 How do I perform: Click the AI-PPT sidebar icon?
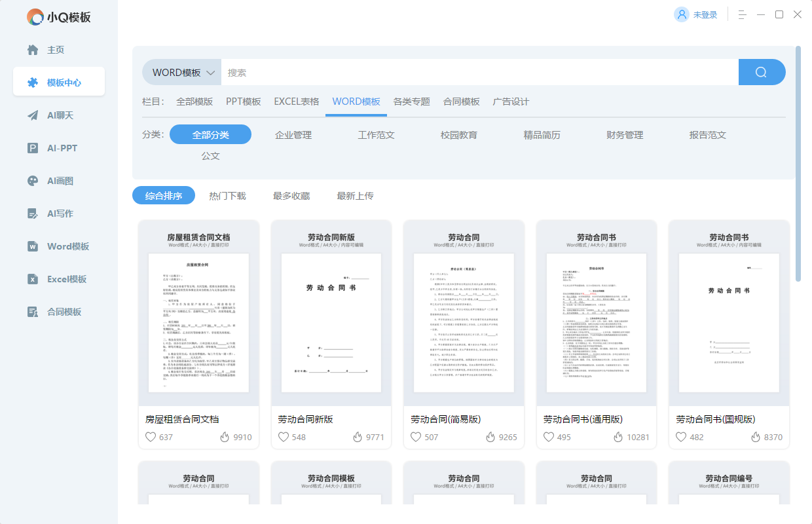[x=33, y=148]
